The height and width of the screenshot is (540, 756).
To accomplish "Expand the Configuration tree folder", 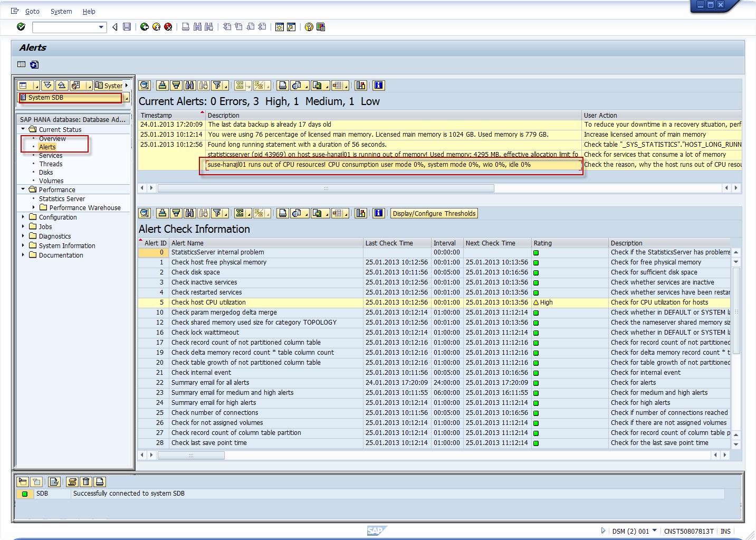I will tap(23, 217).
